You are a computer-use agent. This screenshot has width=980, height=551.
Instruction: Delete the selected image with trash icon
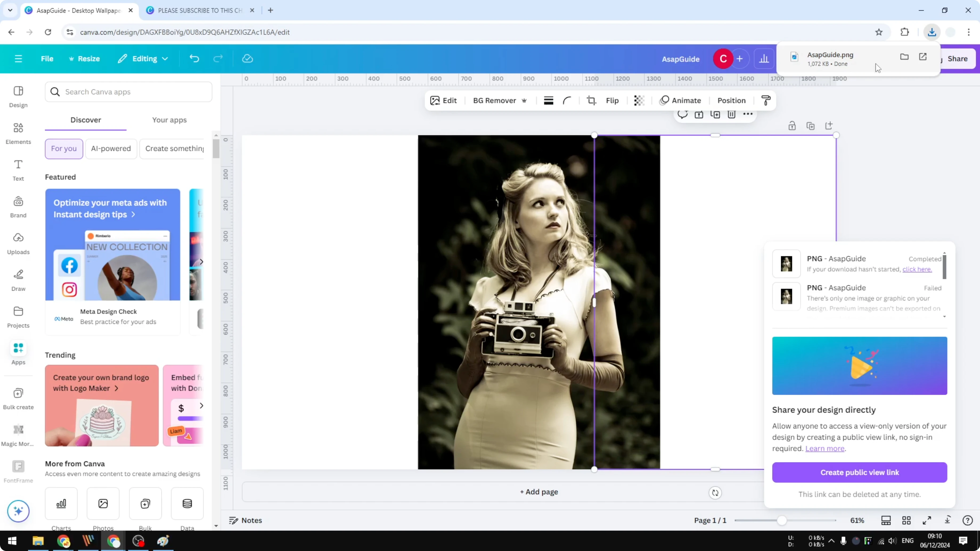coord(732,114)
